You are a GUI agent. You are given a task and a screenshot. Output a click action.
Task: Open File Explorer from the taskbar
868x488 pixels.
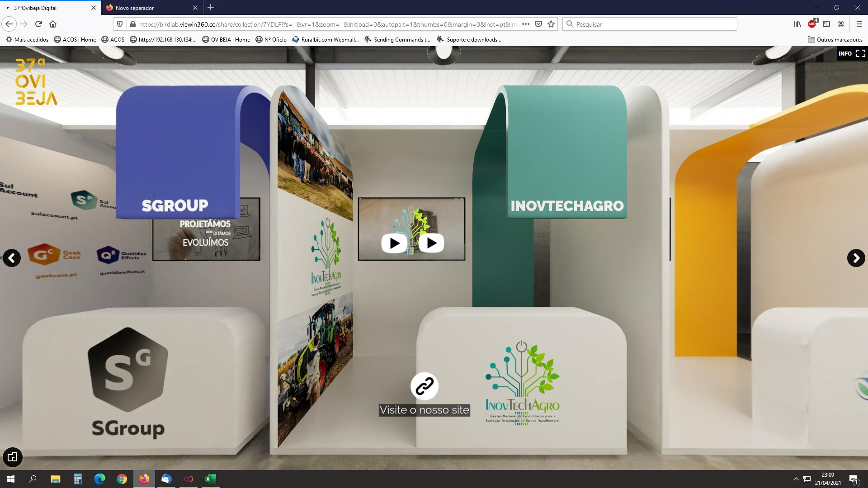55,479
